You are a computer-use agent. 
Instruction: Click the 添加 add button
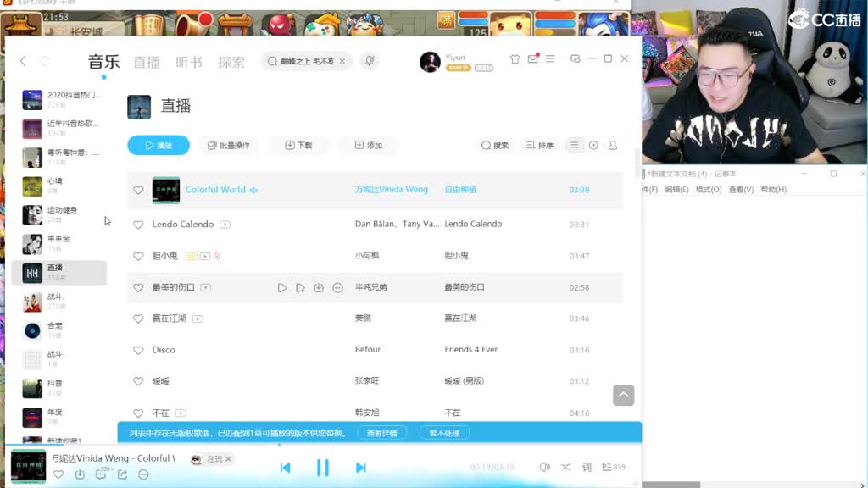(368, 145)
